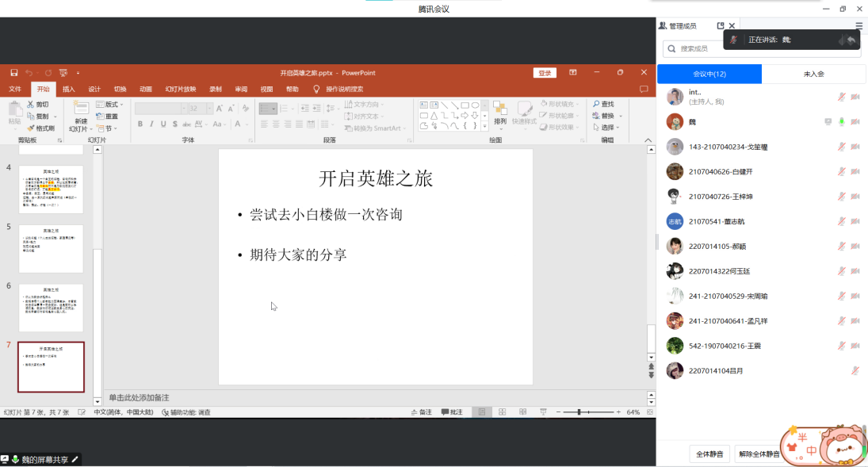Click the bold B formatting icon

click(x=140, y=124)
